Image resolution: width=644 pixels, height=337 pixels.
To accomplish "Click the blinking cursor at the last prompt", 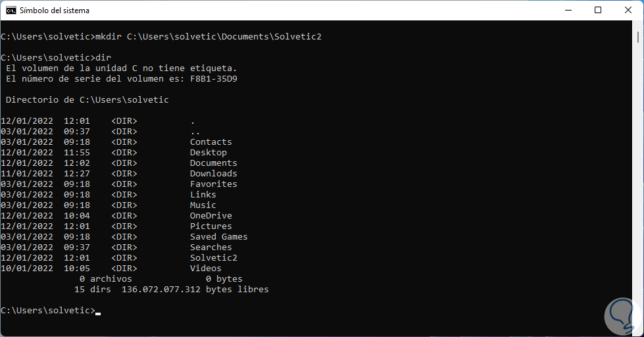I will pyautogui.click(x=98, y=311).
